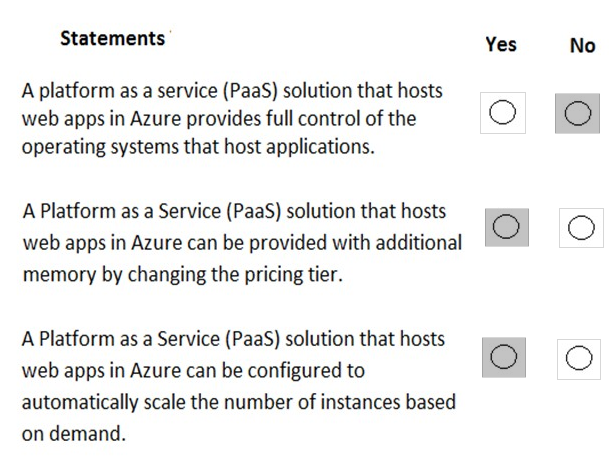The height and width of the screenshot is (457, 616).
Task: Click the line 'automatically scale the number of instances based'
Action: [238, 402]
